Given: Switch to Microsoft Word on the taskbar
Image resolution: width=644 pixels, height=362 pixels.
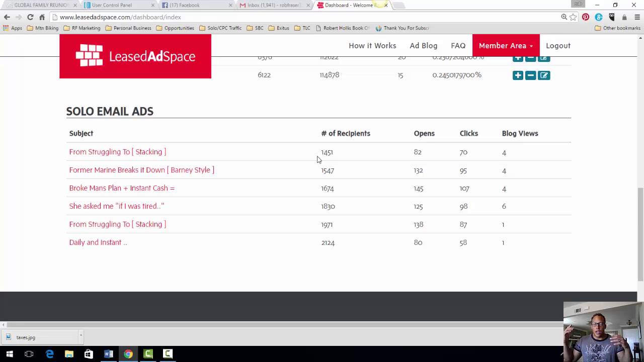Looking at the screenshot, I should point(109,354).
